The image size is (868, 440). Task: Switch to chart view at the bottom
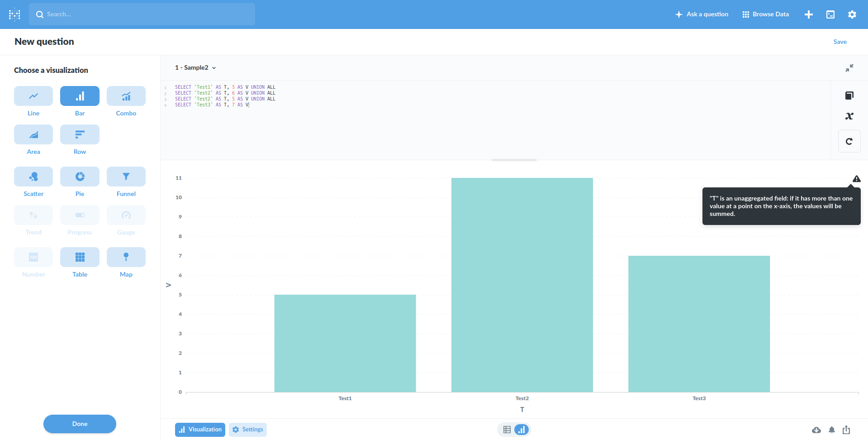tap(521, 429)
